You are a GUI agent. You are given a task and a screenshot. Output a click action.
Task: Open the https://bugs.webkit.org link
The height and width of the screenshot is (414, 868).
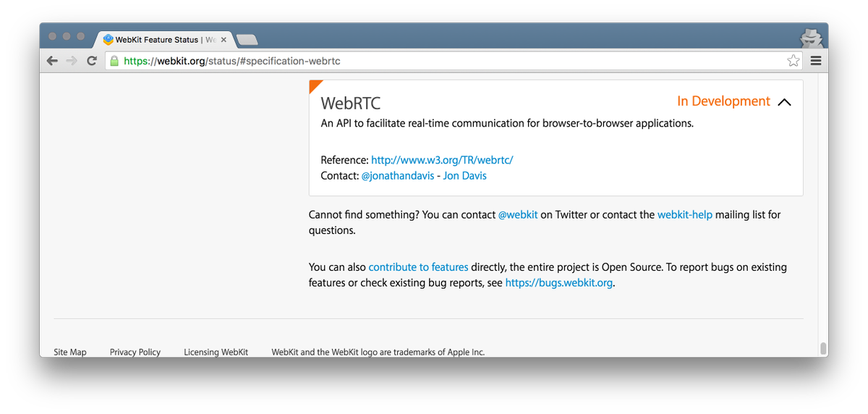(x=559, y=283)
